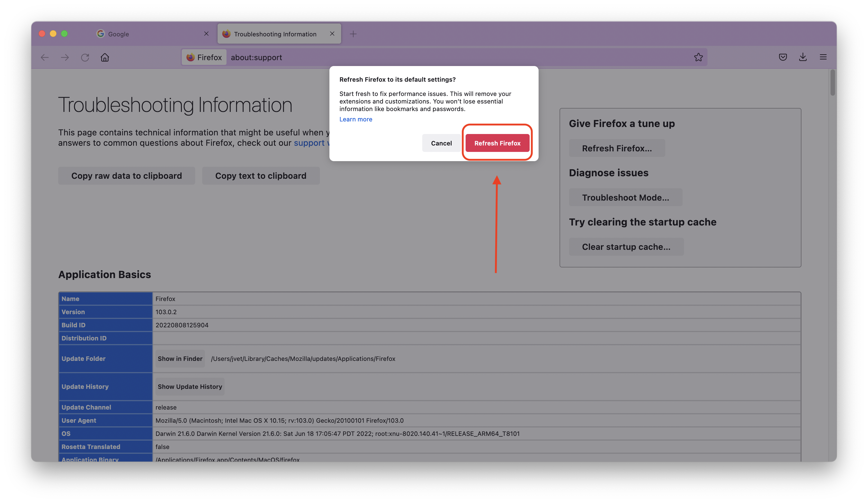Click the Application Basics heading
This screenshot has width=868, height=503.
(x=104, y=274)
